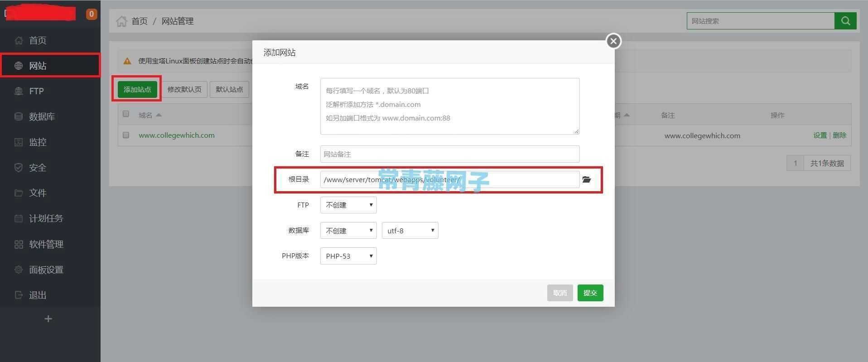Click the 域名 domain textarea
868x362 pixels.
coord(450,106)
